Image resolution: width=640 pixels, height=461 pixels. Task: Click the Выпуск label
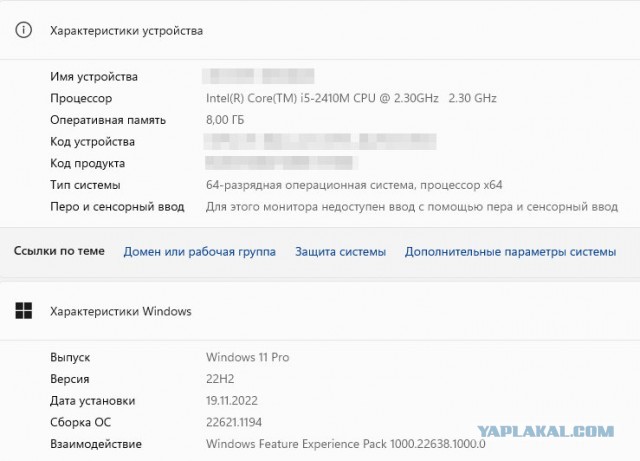tap(70, 357)
